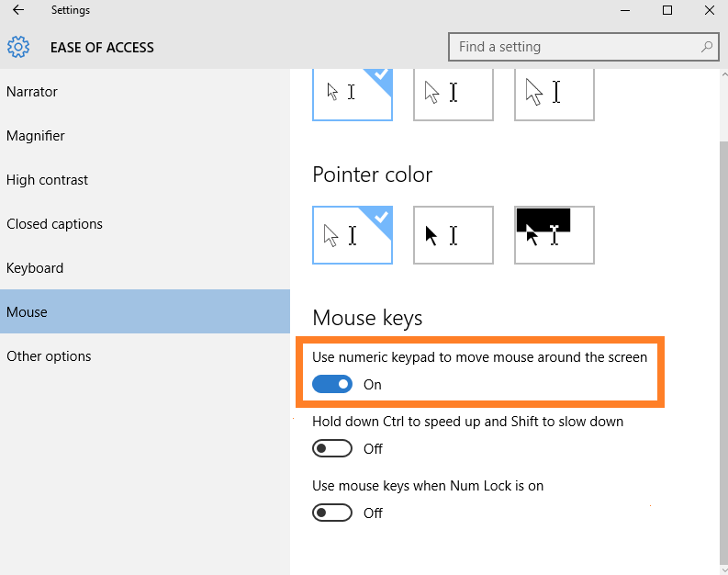The width and height of the screenshot is (728, 575).
Task: Select the small pointer size option
Action: 353,94
